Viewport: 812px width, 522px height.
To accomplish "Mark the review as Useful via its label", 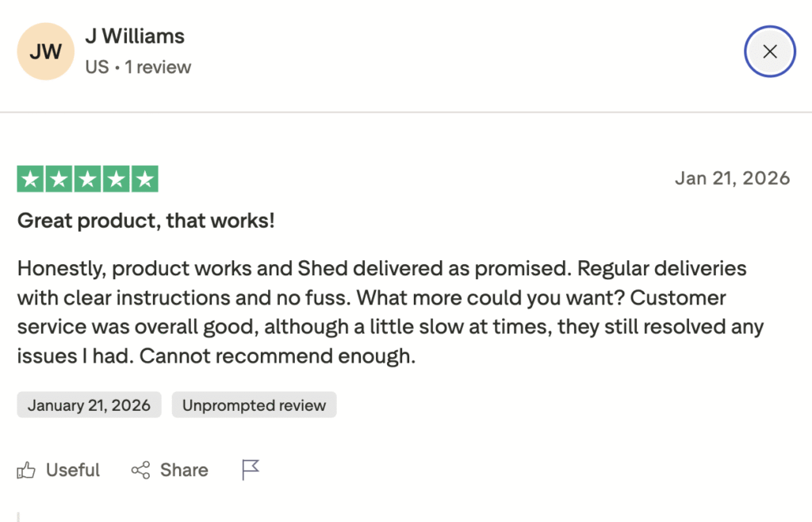I will (x=73, y=470).
